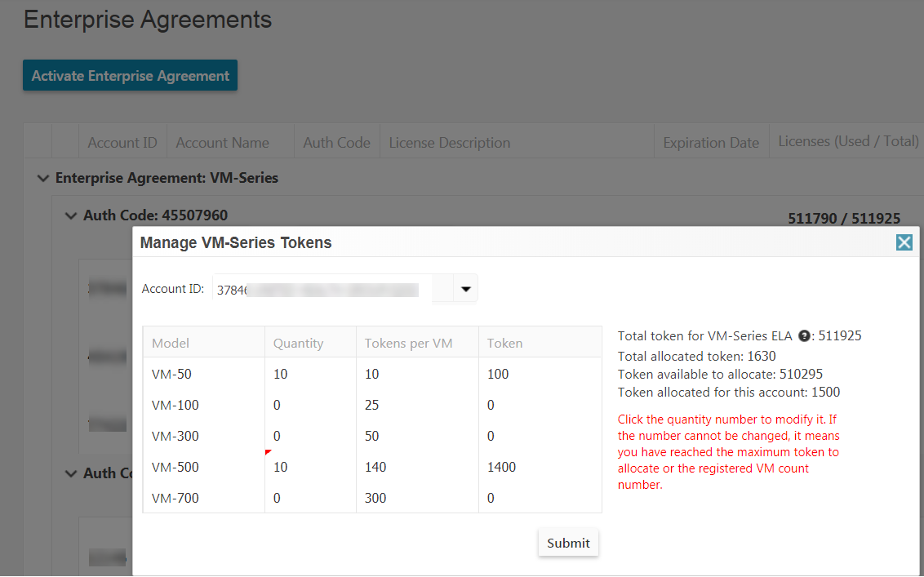Click the VM-500 token total 1400
Viewport: 924px width, 577px height.
(501, 468)
